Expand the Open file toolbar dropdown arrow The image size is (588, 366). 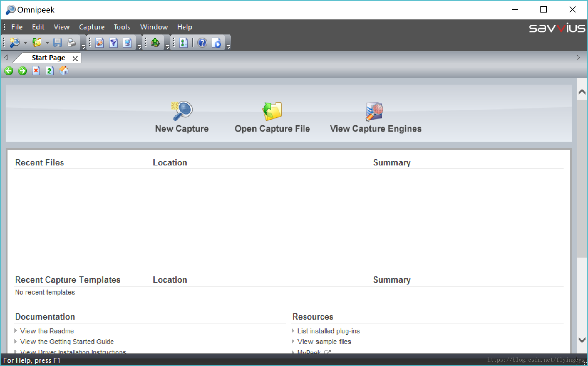click(47, 43)
